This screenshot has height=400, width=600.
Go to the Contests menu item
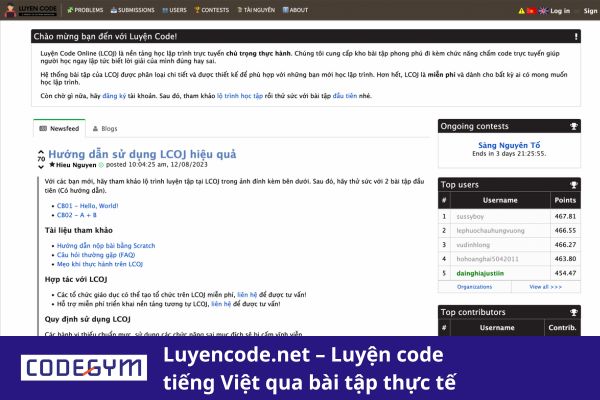214,10
